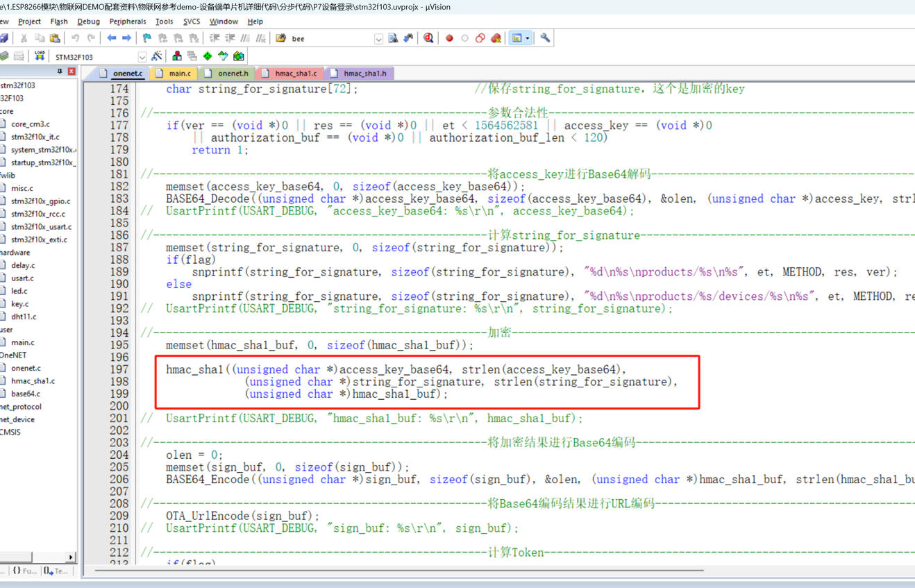Click the Copy toolbar icon

tap(40, 38)
